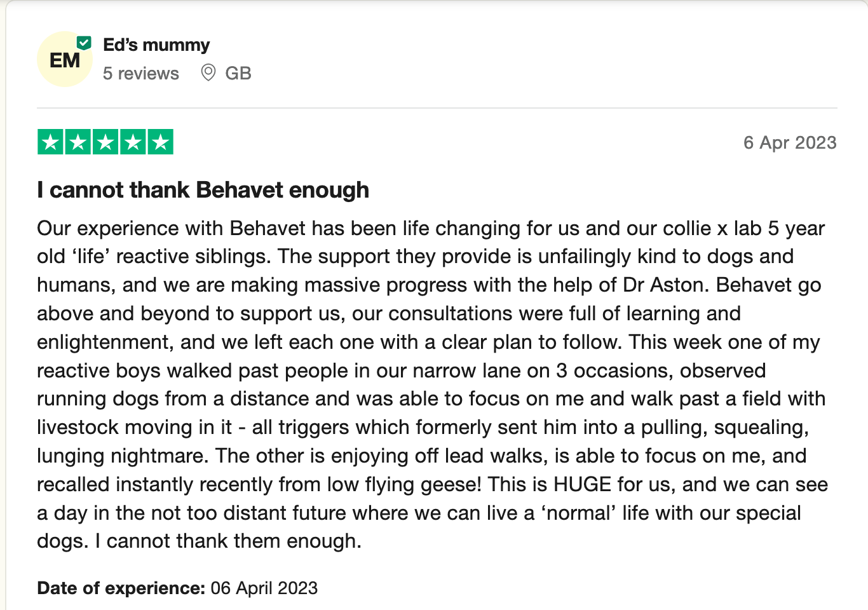Select the fifth green rating star

(160, 142)
